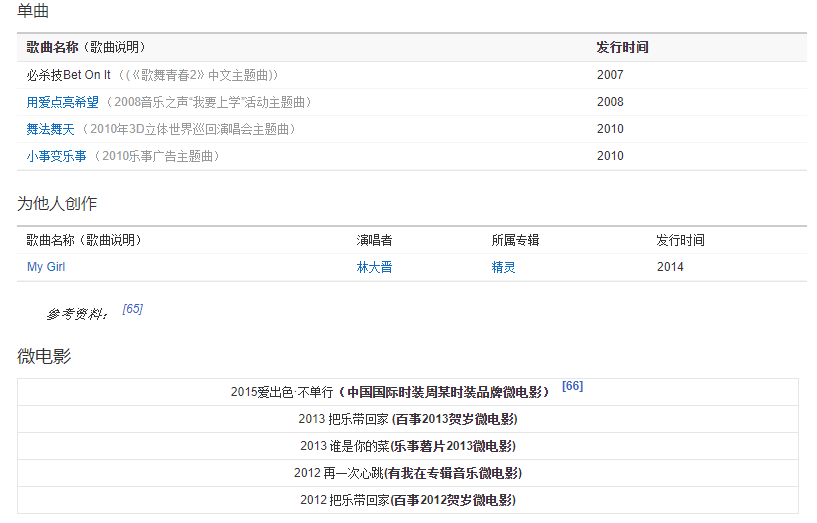The height and width of the screenshot is (523, 817).
Task: Open singer 林大晋's page link
Action: [375, 267]
